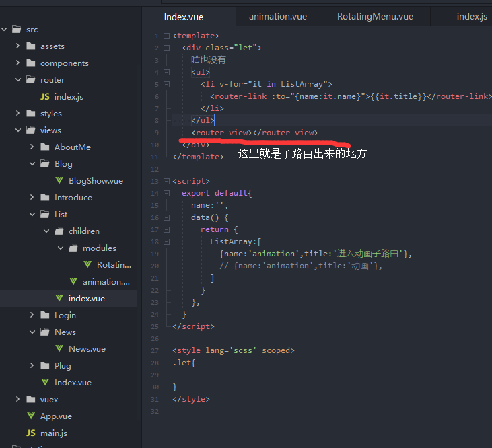492x448 pixels.
Task: Expand the vuex folder chevron
Action: [x=18, y=399]
